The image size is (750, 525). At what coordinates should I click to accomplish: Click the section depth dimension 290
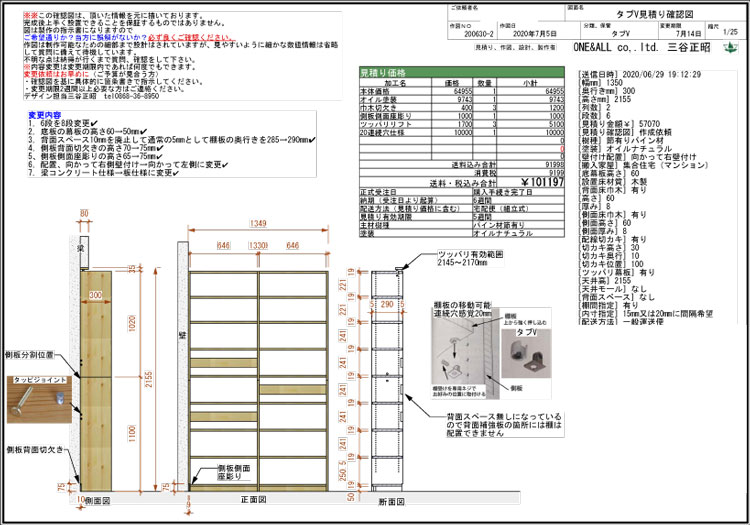click(x=387, y=304)
